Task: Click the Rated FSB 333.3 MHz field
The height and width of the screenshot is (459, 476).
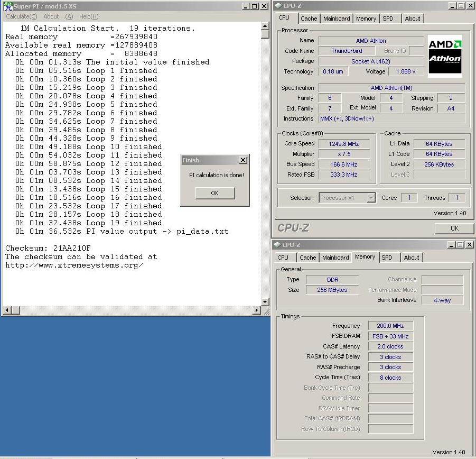Action: click(344, 175)
